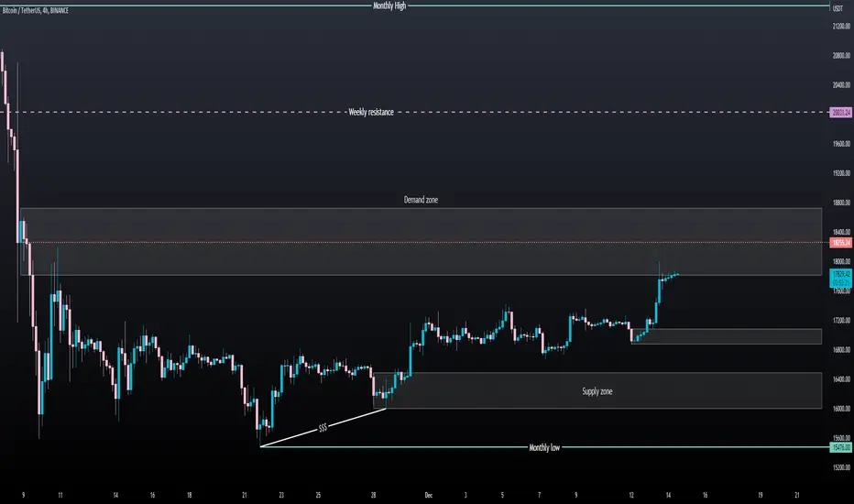Click date 11 on the time axis
The image size is (854, 504).
(60, 495)
